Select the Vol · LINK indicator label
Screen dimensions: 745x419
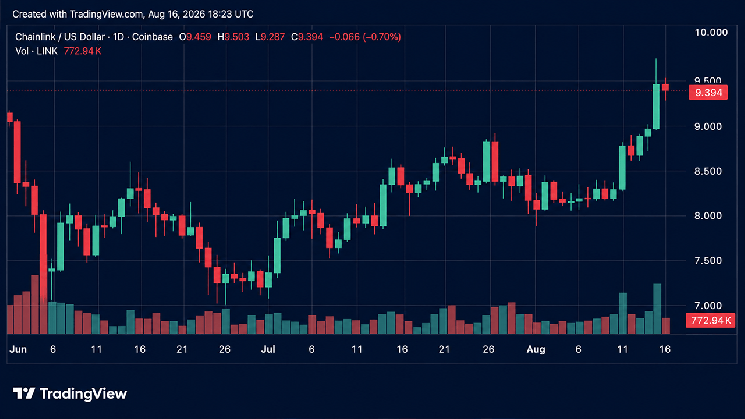[x=36, y=51]
